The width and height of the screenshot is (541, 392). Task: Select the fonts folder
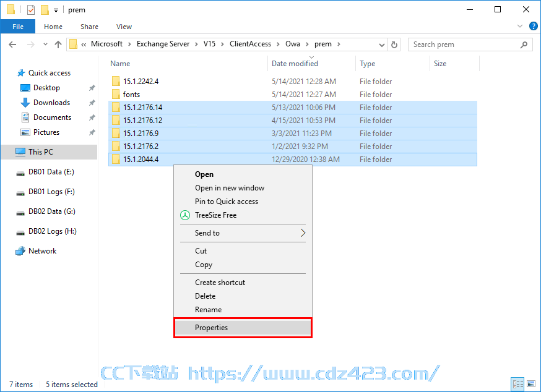(293, 95)
